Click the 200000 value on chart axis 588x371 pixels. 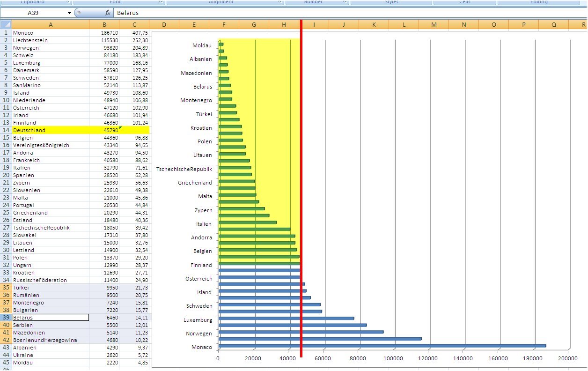click(568, 358)
